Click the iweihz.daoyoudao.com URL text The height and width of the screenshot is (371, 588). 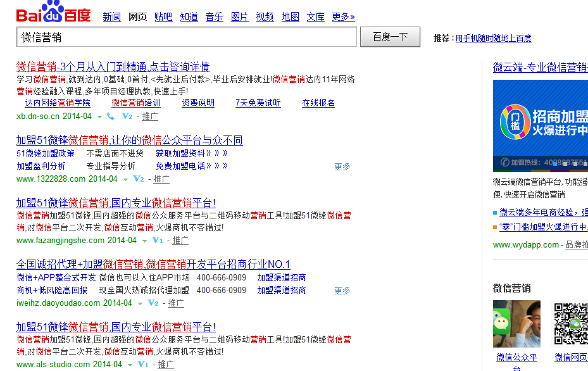[58, 303]
